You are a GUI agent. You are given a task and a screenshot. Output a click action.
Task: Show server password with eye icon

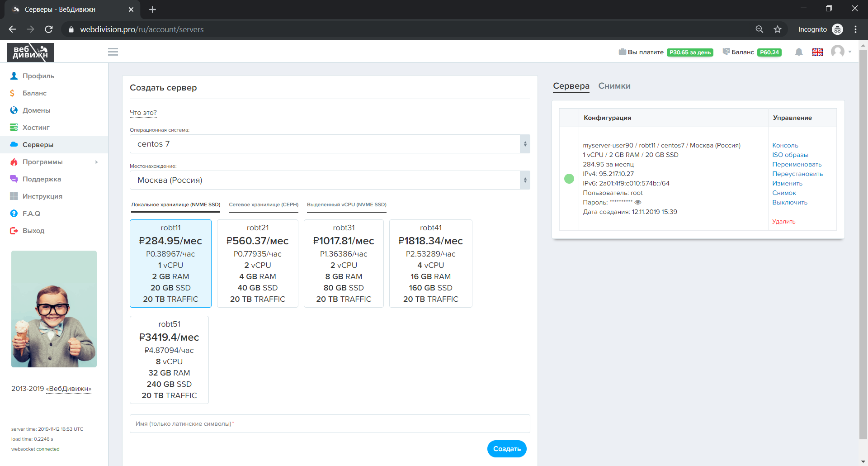638,202
